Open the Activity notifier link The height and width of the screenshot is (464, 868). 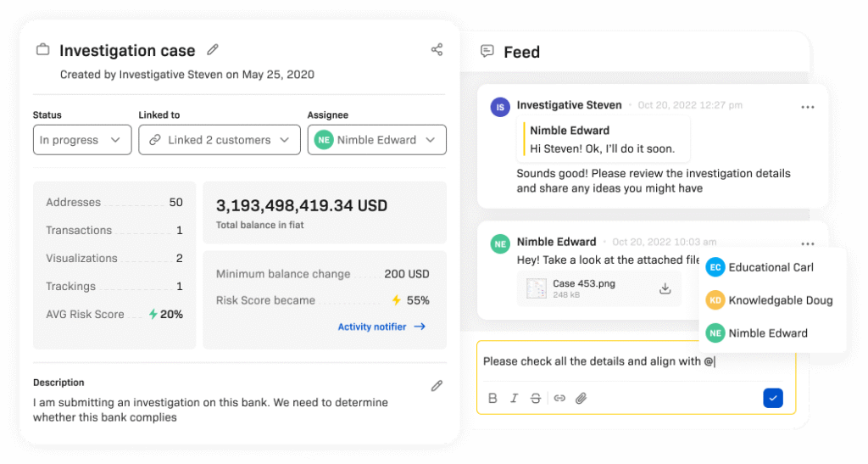pyautogui.click(x=381, y=327)
